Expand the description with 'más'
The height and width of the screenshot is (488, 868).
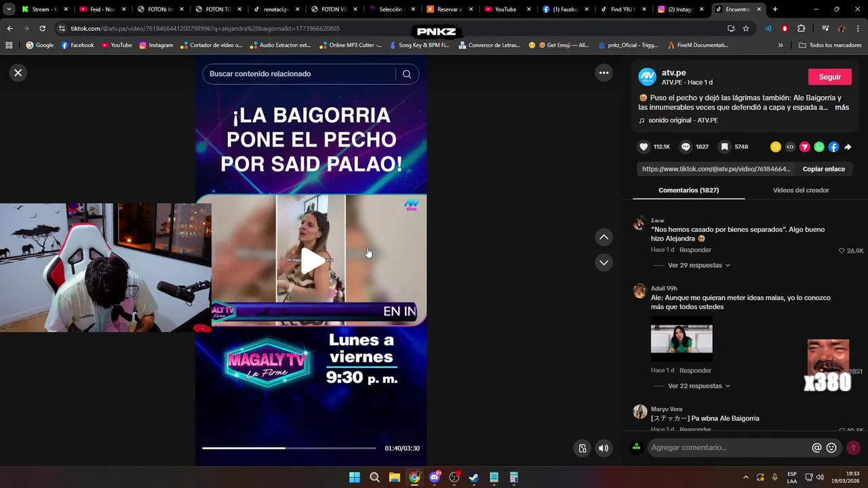pyautogui.click(x=842, y=107)
